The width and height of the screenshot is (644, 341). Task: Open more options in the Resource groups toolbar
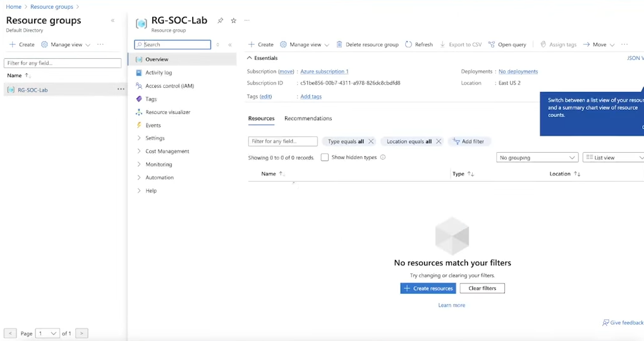[x=100, y=44]
